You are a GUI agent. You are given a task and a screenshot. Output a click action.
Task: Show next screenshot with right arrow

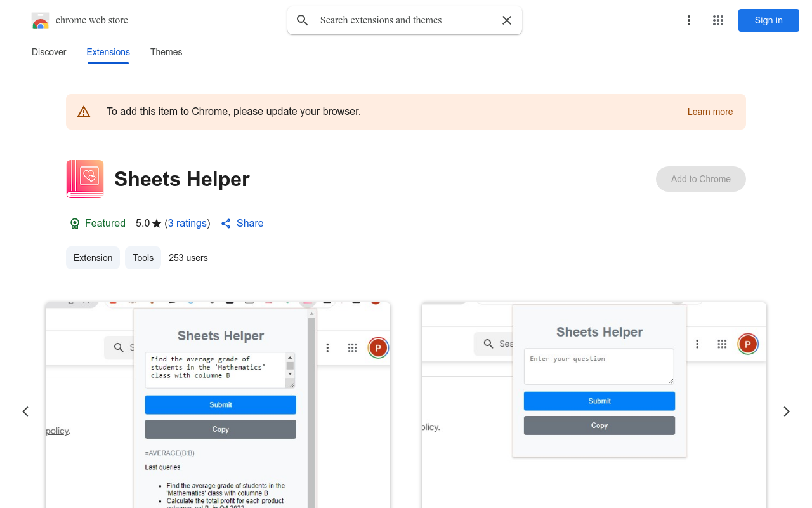(787, 411)
